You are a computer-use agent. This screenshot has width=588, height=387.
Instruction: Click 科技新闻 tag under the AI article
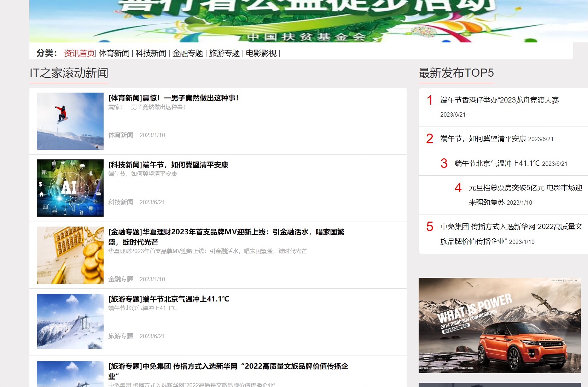click(x=121, y=202)
